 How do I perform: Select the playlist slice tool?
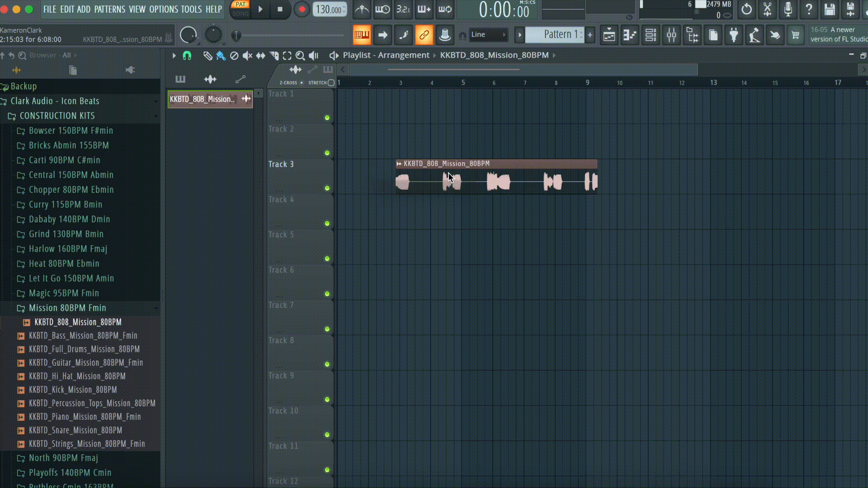(x=274, y=56)
